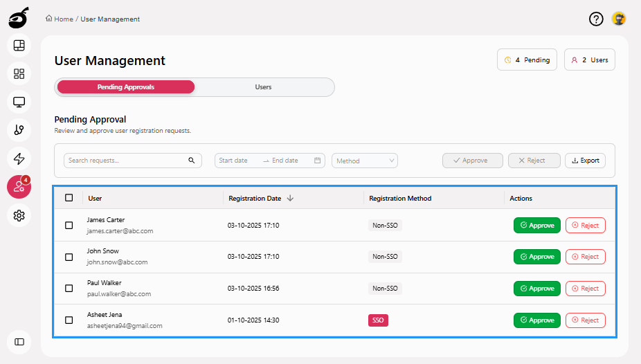The height and width of the screenshot is (364, 641).
Task: Open the git branch icon in sidebar
Action: click(19, 130)
